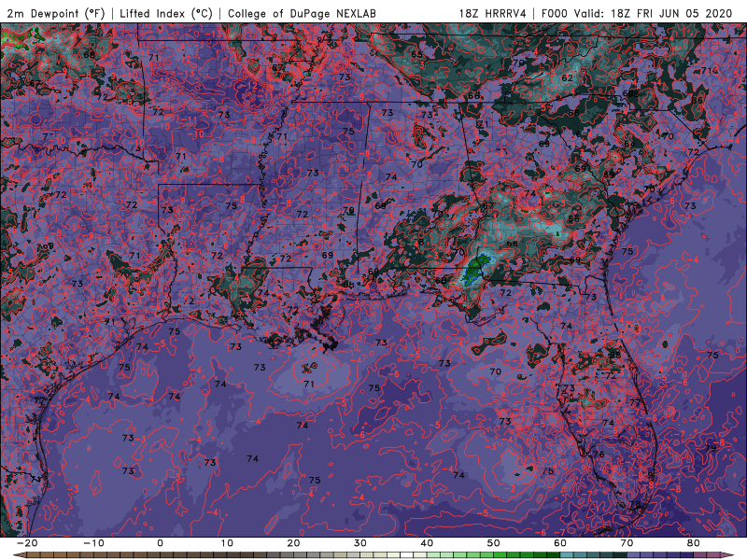Click the '80' colorbar tick label
747x560 pixels.
point(694,543)
